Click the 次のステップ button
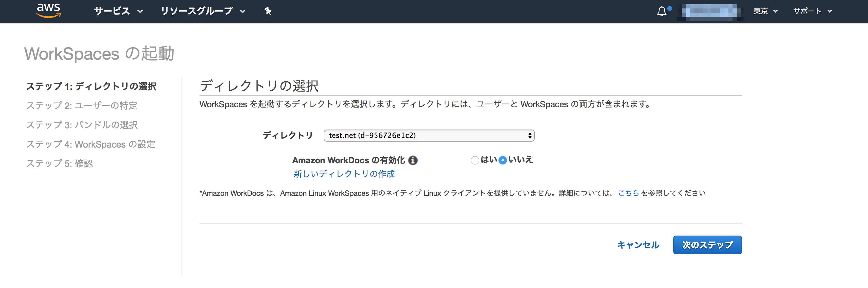This screenshot has width=868, height=288. coord(707,245)
